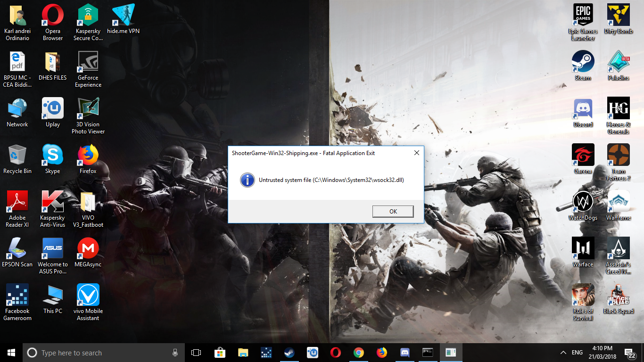
Task: Switch to Discord in the taskbar
Action: coord(405,353)
